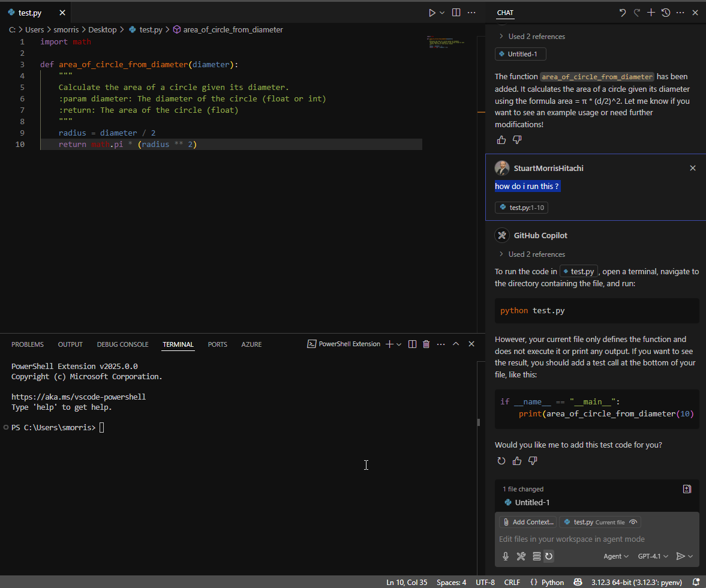Click the New Chat plus icon
Viewport: 706px width, 588px height.
click(651, 12)
